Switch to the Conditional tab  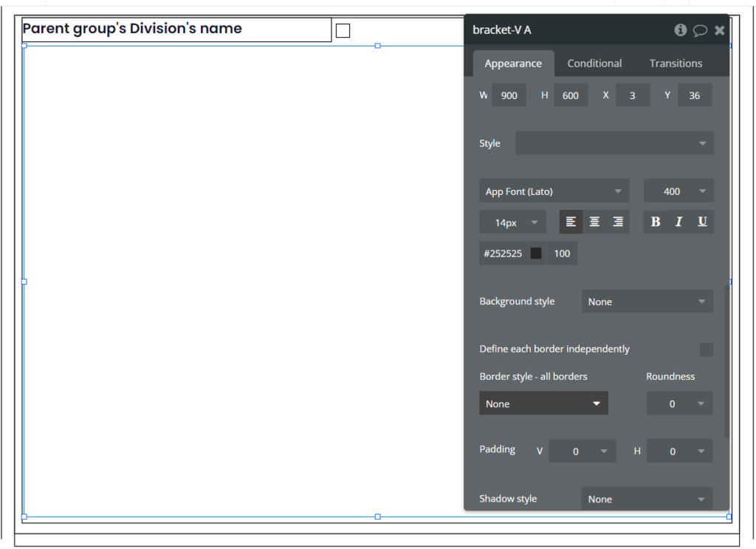(x=594, y=64)
